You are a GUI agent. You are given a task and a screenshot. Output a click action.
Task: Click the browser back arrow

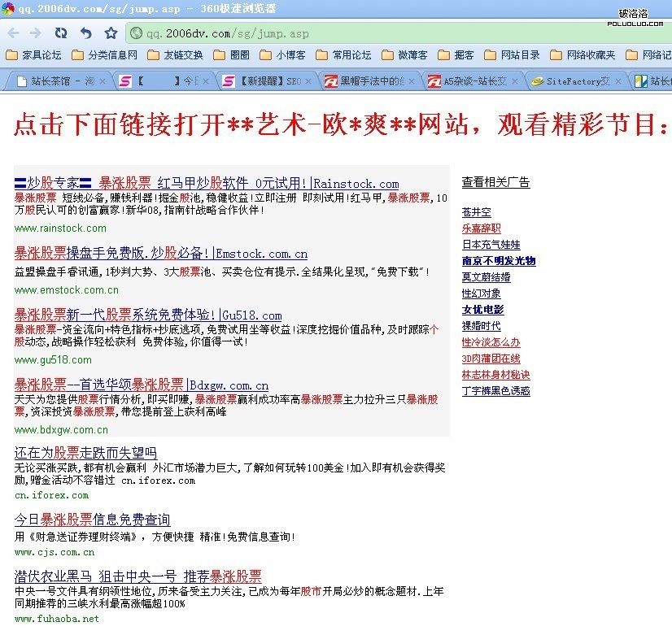pos(14,33)
